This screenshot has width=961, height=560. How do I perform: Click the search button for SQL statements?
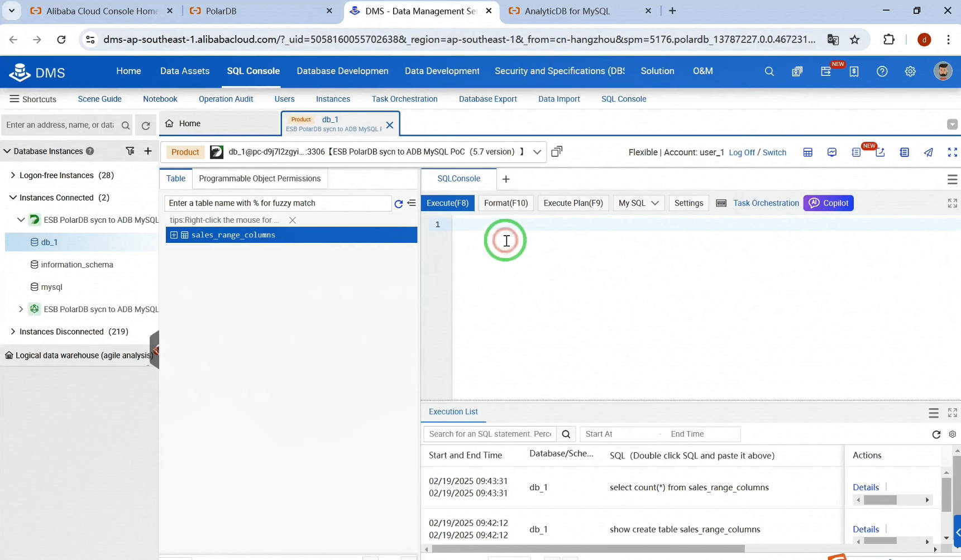tap(566, 434)
